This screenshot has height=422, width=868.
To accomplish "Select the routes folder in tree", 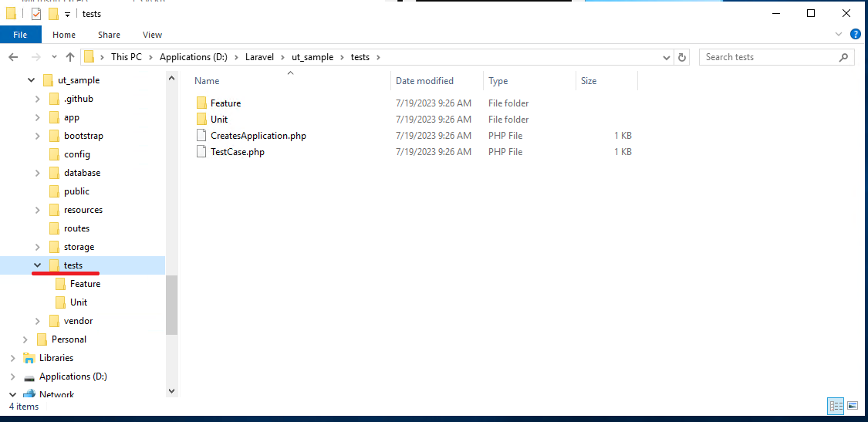I will tap(76, 228).
